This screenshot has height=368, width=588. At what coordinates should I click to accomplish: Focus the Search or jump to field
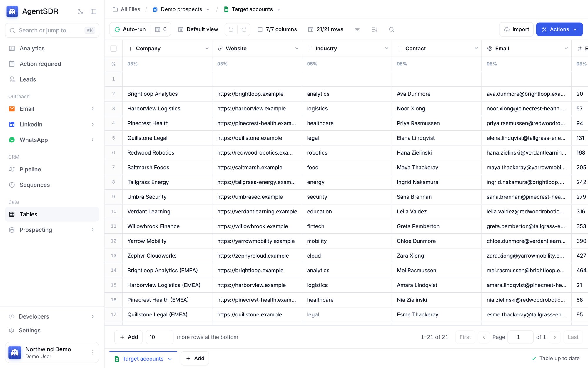[52, 30]
